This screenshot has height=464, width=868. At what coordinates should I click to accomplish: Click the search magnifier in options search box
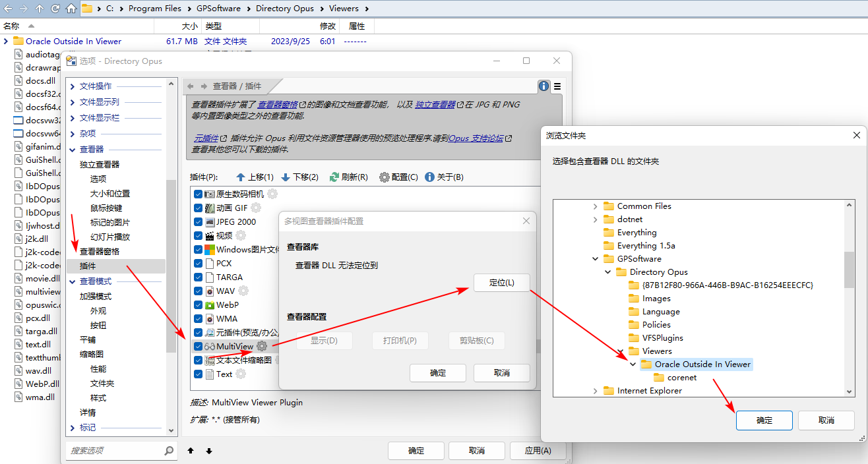click(x=169, y=451)
